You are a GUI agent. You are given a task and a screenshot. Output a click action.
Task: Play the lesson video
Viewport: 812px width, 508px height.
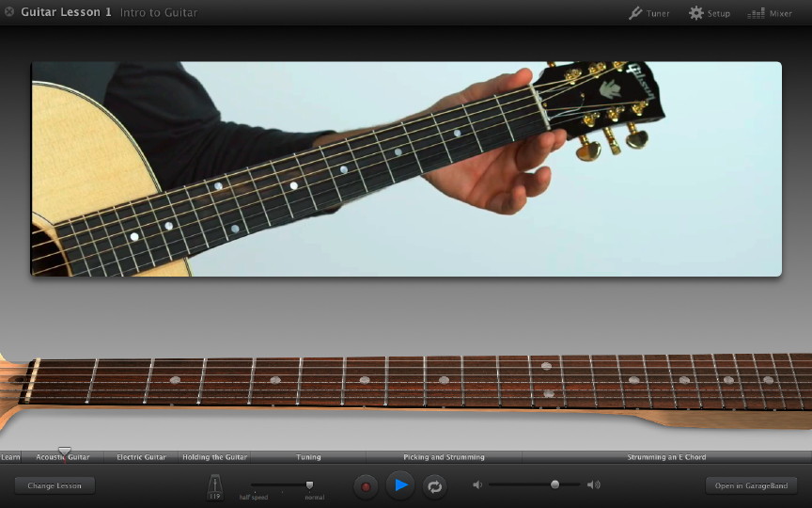click(400, 485)
